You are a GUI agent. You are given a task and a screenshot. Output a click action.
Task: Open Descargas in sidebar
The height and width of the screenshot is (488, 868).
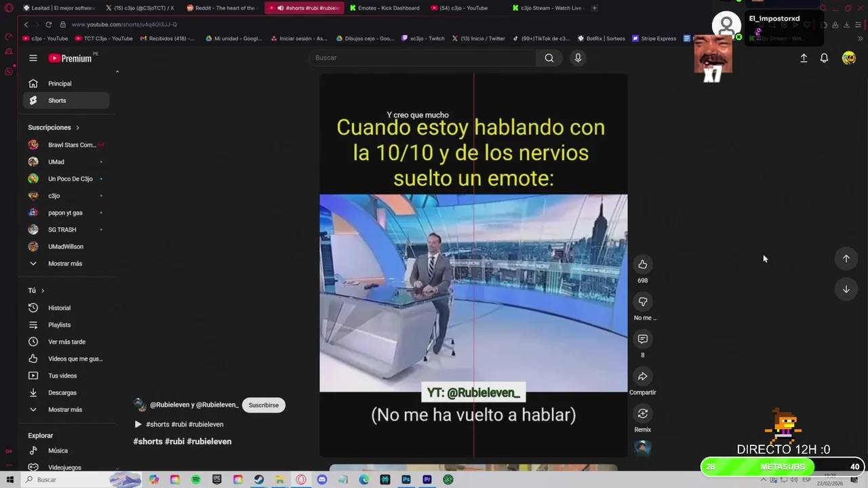(x=66, y=392)
